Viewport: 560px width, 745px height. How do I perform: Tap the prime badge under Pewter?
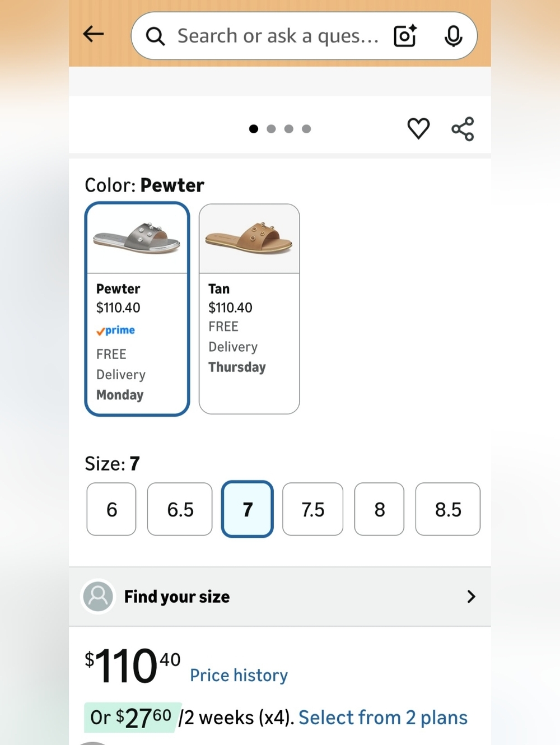115,330
